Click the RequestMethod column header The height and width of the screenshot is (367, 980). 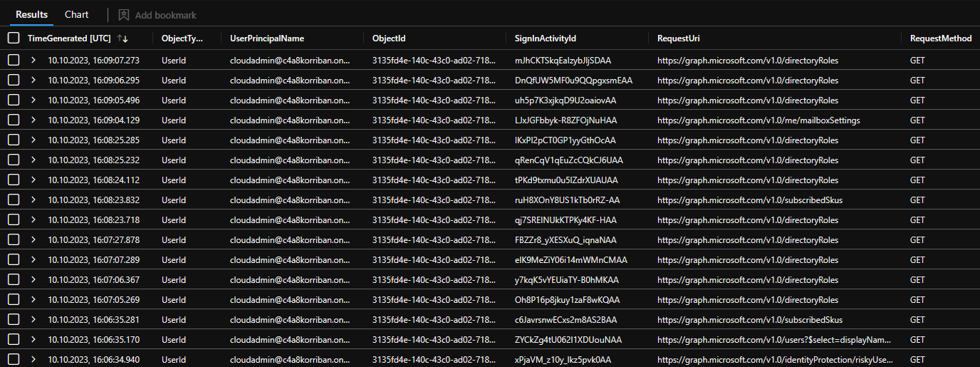tap(941, 38)
